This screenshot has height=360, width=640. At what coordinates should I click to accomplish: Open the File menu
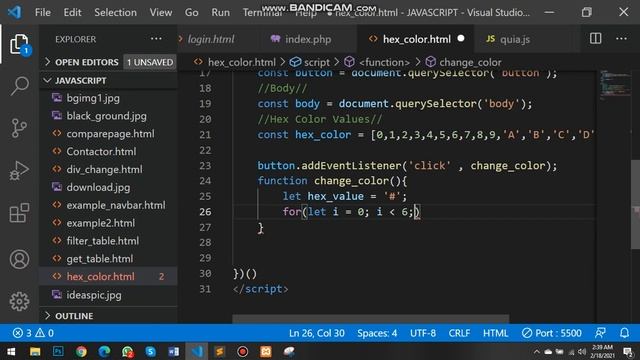tap(43, 12)
